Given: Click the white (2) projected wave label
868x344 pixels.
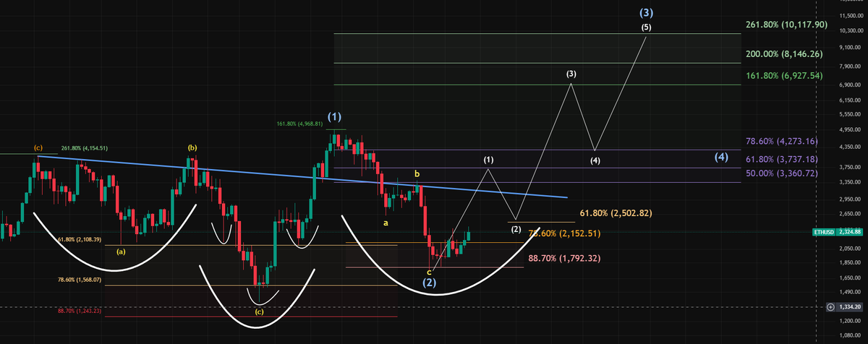Looking at the screenshot, I should (515, 229).
